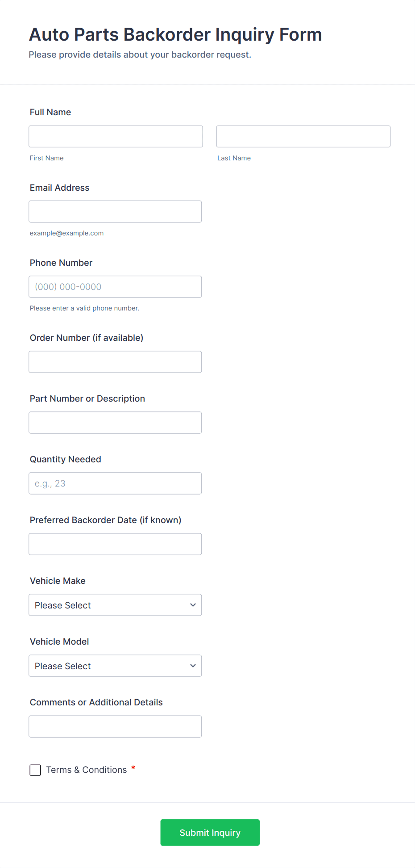
Task: Click the Comments or Additional Details field
Action: click(115, 726)
